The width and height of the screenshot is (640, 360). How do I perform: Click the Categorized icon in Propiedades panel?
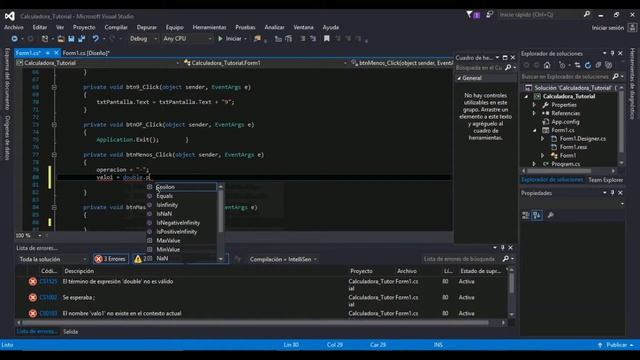pos(526,215)
